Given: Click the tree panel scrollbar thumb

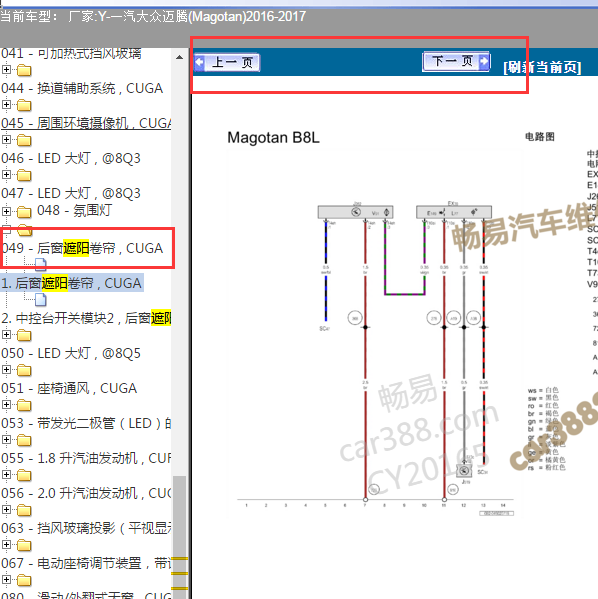Looking at the screenshot, I should point(179,537).
